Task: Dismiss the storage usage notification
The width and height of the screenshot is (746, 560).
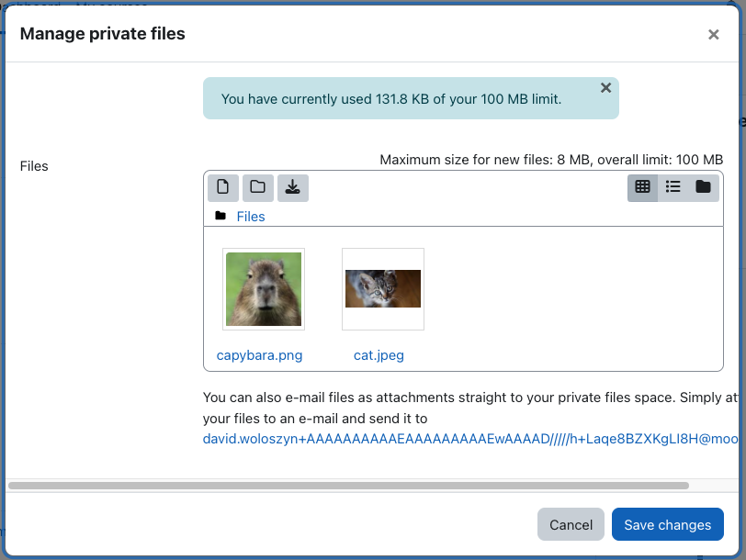Action: pos(605,88)
